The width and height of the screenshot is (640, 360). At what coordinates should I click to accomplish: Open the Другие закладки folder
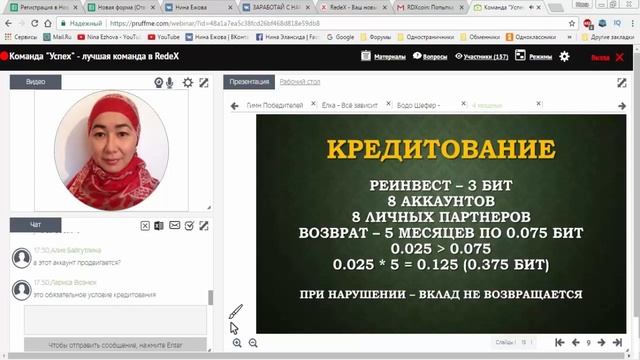pyautogui.click(x=607, y=37)
